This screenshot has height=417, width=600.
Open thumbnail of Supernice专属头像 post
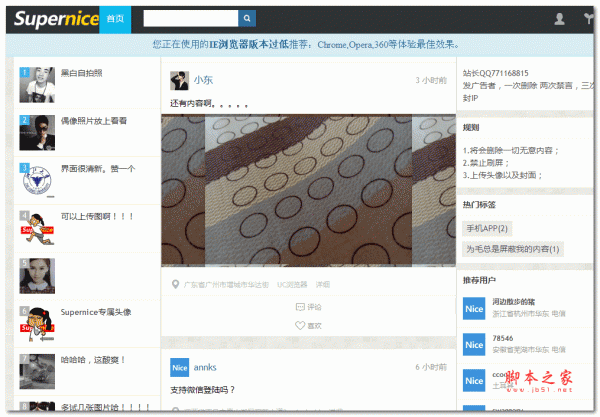pos(37,324)
